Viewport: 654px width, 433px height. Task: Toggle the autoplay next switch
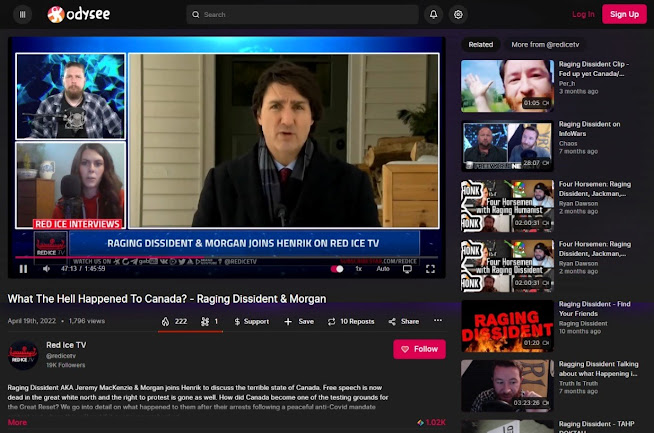pos(337,269)
